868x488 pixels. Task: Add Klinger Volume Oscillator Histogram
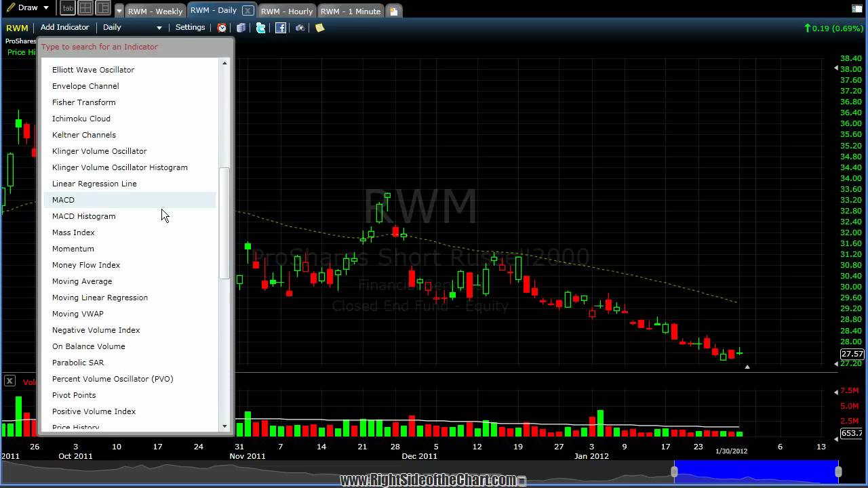130,167
